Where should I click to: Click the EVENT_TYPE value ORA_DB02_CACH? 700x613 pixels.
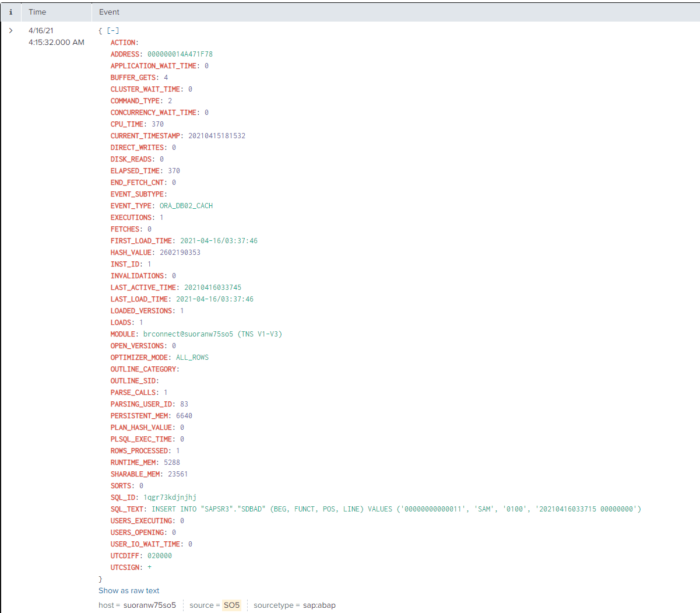point(187,205)
